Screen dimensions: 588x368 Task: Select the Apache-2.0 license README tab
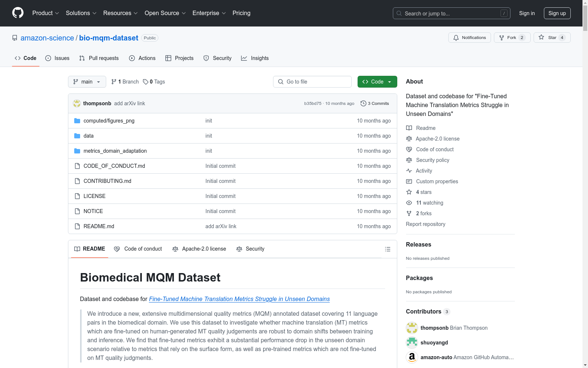199,249
